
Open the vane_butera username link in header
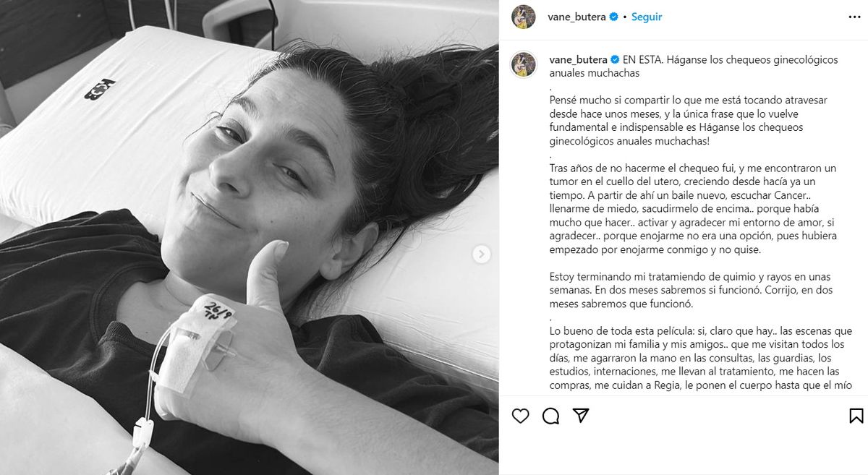[578, 17]
